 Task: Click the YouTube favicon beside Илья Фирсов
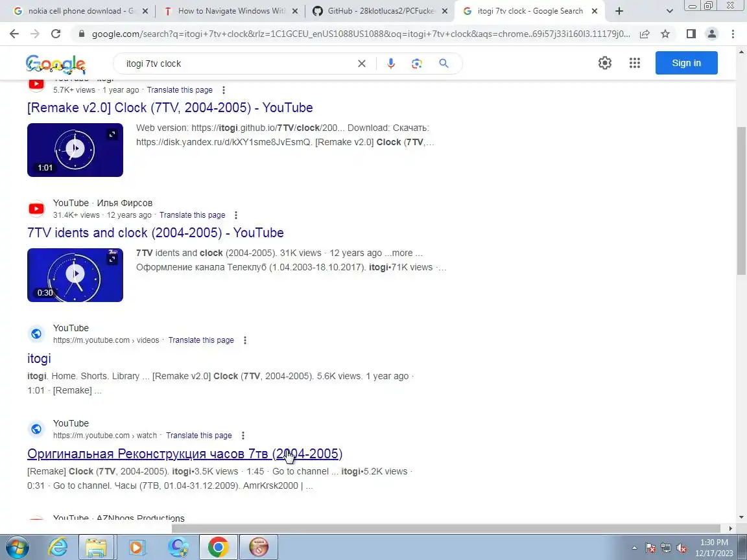pyautogui.click(x=36, y=209)
